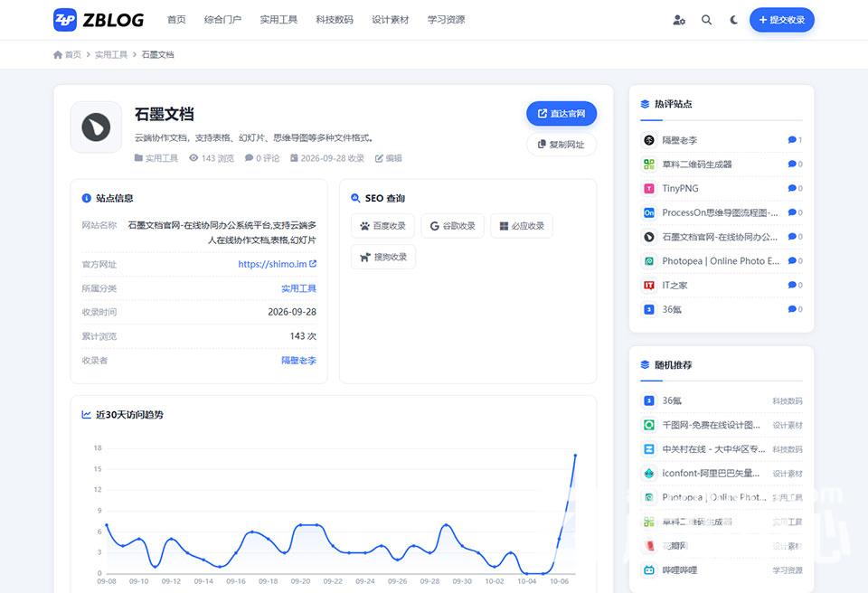
Task: Click 科技数码 tag beside 36氪
Action: (x=788, y=400)
